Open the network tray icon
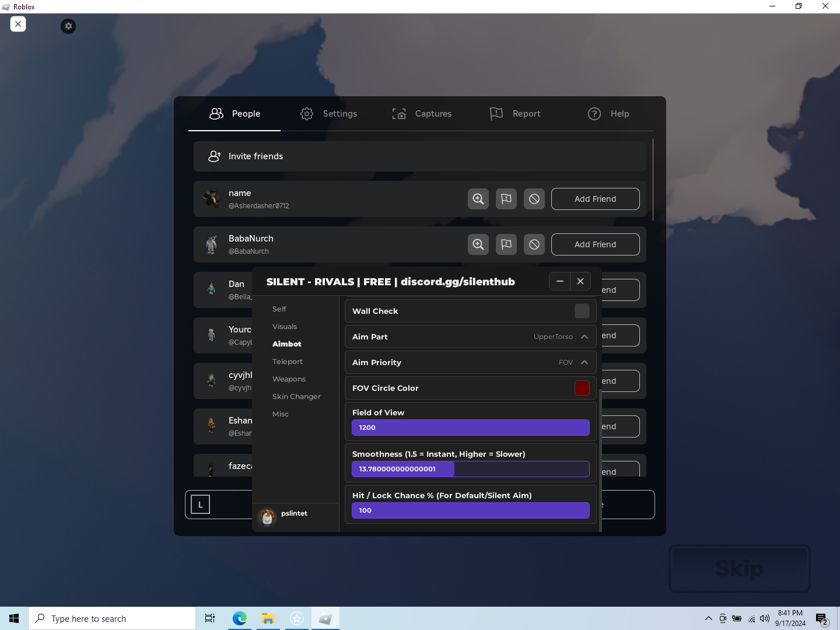Image resolution: width=840 pixels, height=630 pixels. (x=751, y=618)
